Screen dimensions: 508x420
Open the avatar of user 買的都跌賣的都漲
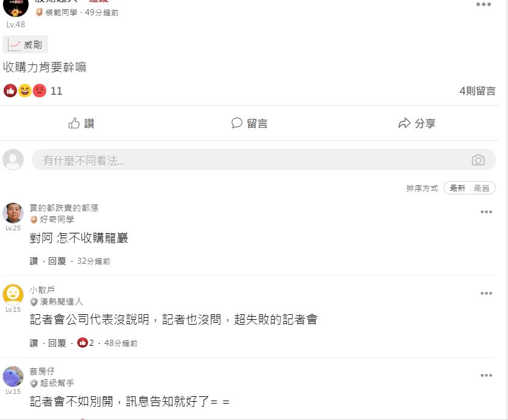(13, 213)
